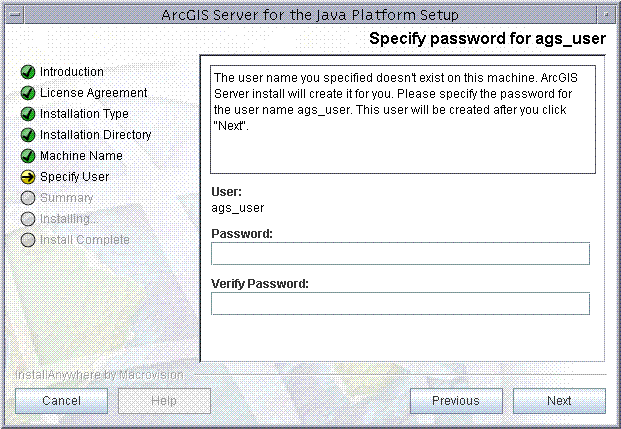This screenshot has height=429, width=621.
Task: Select the Specify User step label
Action: tap(74, 177)
